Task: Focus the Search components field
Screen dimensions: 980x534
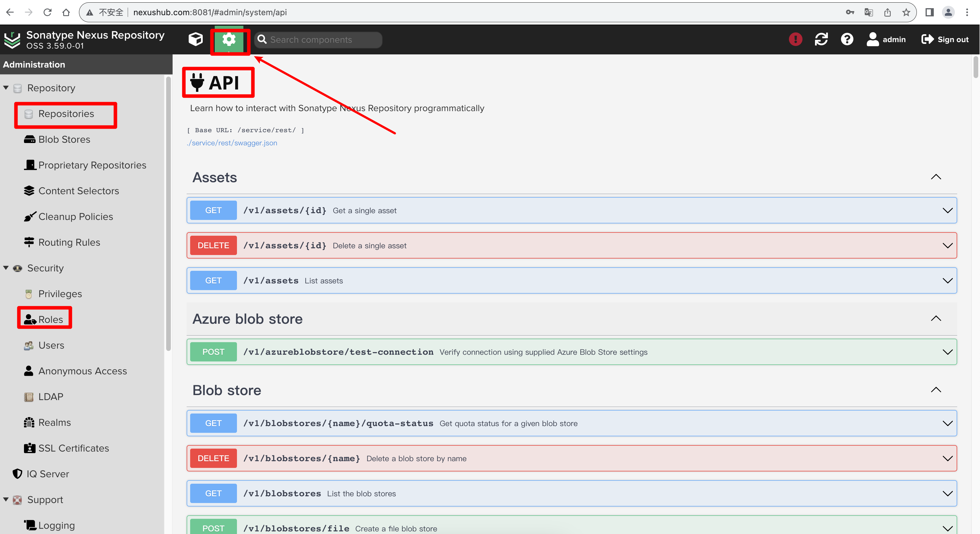Action: (x=318, y=39)
